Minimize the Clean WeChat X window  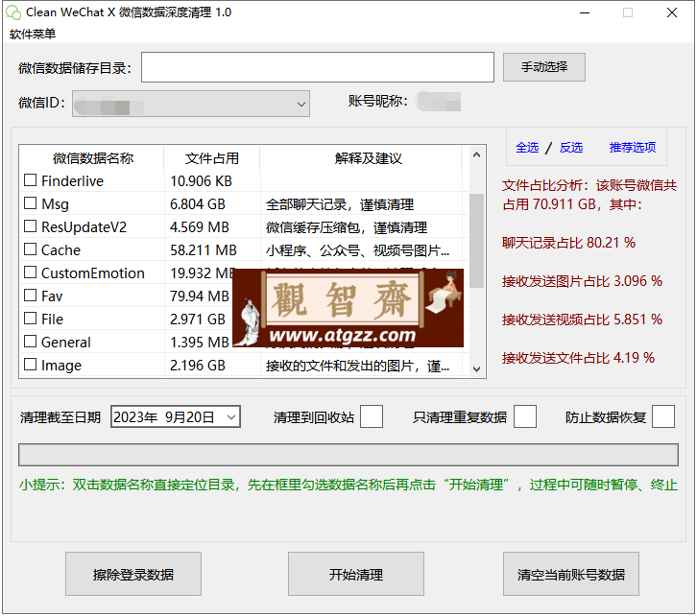click(x=585, y=12)
